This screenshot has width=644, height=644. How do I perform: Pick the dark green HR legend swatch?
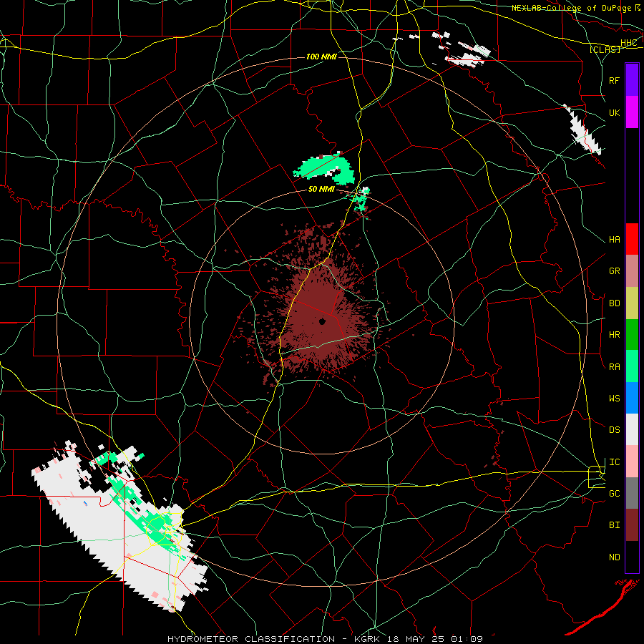click(632, 335)
